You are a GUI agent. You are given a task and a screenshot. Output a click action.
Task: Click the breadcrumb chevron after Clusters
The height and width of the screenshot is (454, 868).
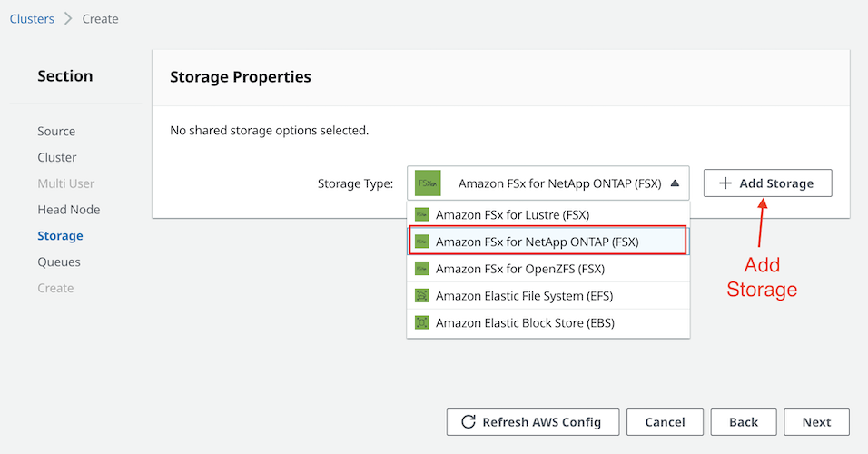pos(68,19)
